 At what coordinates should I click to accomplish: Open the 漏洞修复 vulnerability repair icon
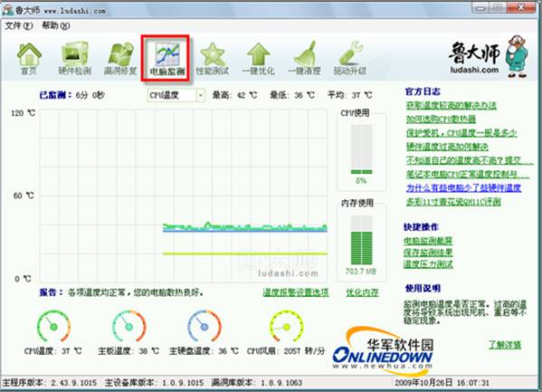click(120, 59)
